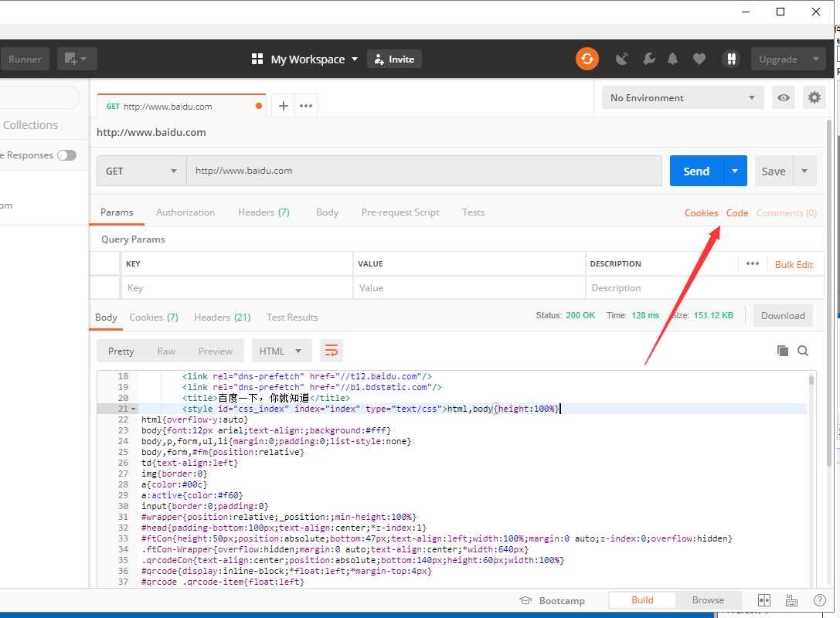The image size is (840, 618).
Task: Click the blue Send button
Action: (696, 171)
